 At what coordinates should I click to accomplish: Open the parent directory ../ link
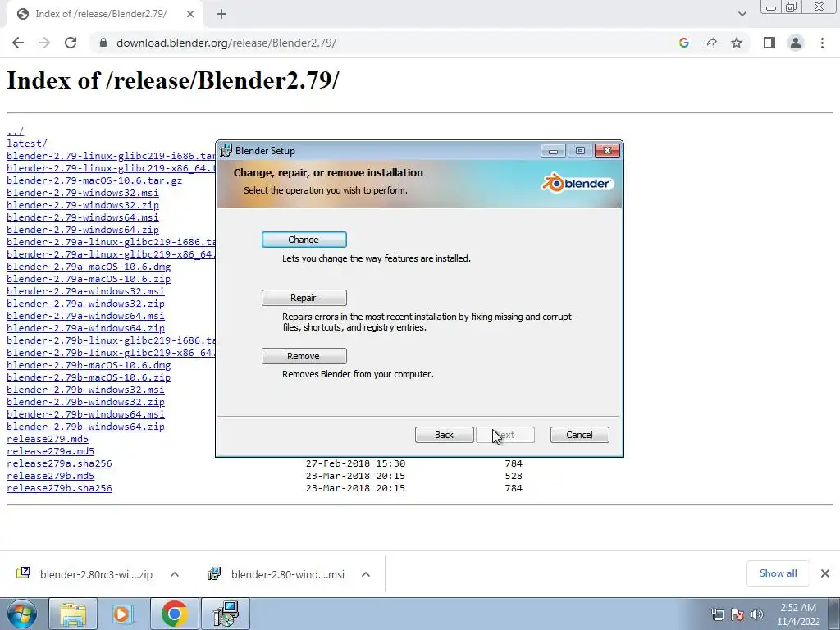coord(15,131)
